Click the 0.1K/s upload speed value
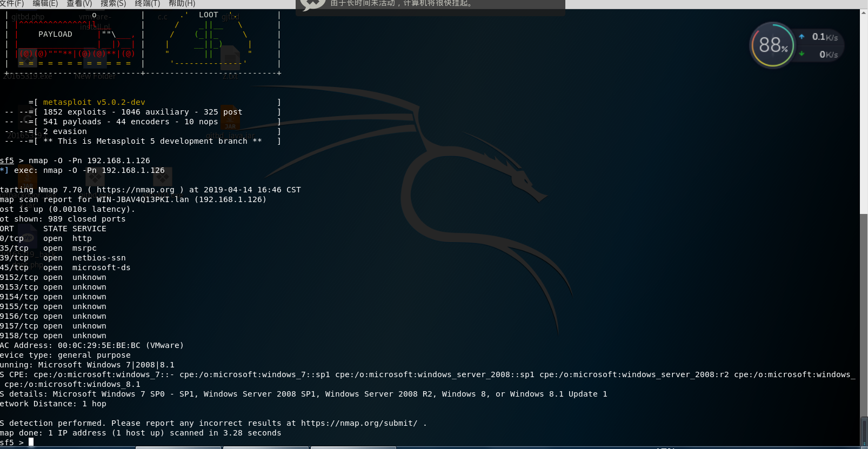This screenshot has width=868, height=449. (825, 37)
